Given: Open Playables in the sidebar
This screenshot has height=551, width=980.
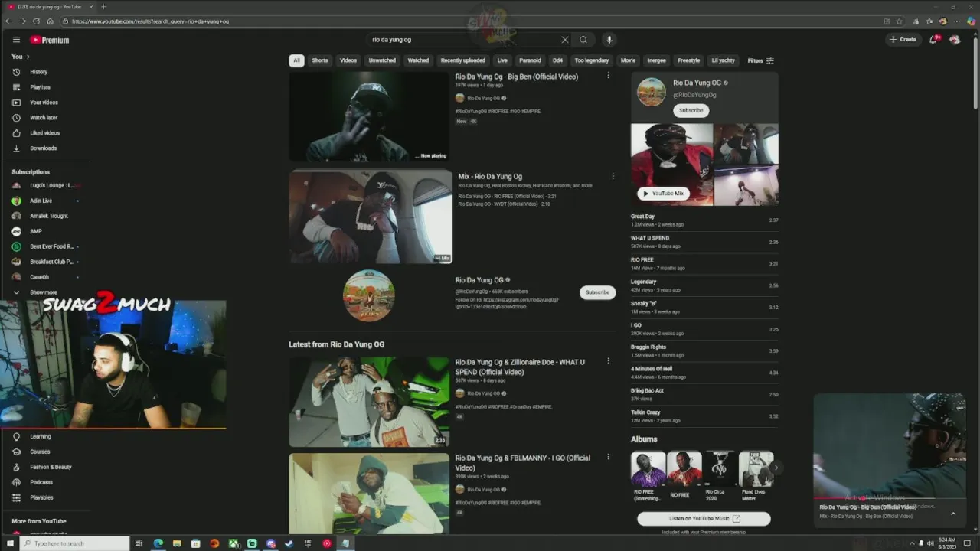Looking at the screenshot, I should tap(41, 497).
